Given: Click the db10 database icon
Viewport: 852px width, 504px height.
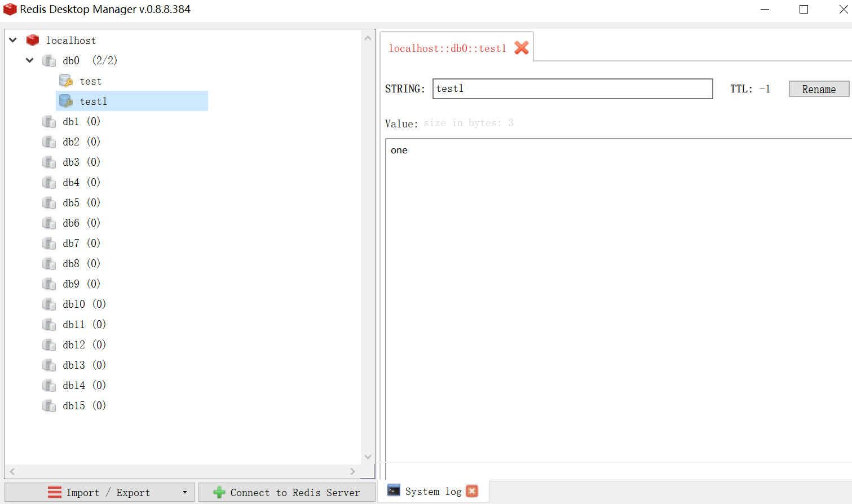Looking at the screenshot, I should 49,304.
